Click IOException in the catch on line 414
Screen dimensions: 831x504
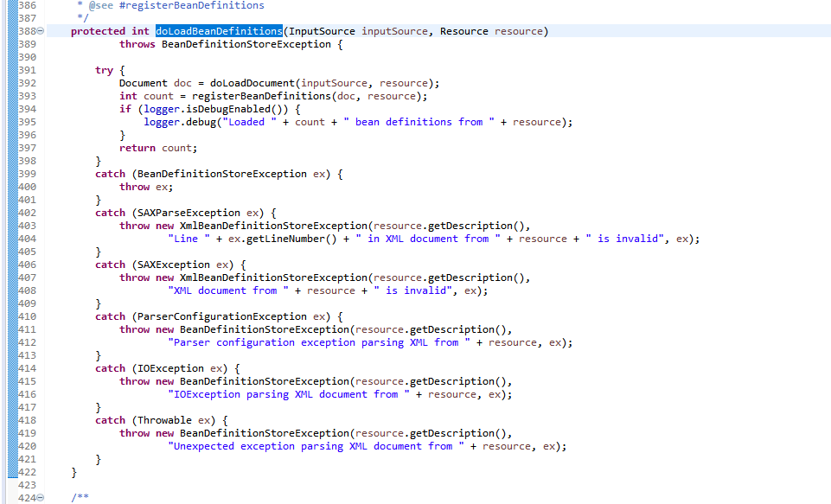[170, 369]
